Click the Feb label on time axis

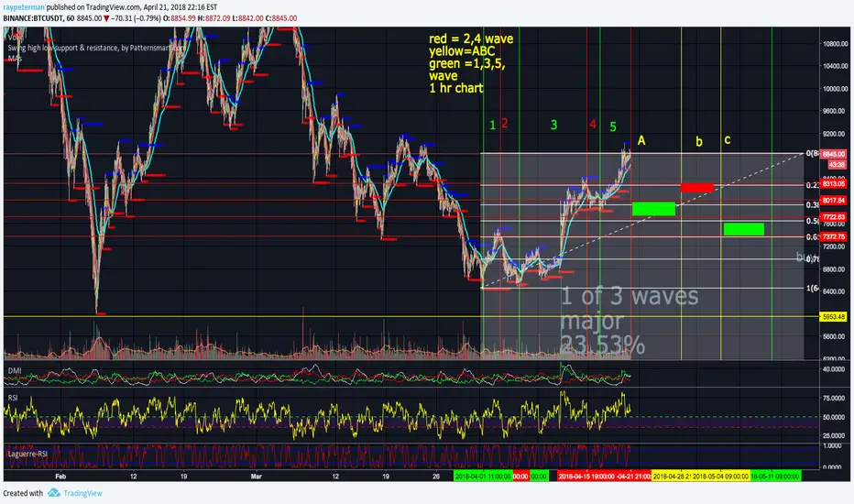coord(60,477)
